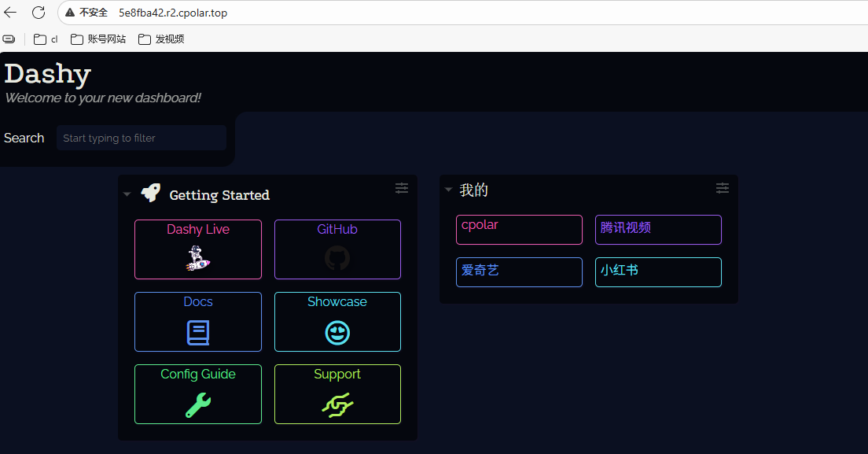The height and width of the screenshot is (454, 868).
Task: Click the Showcase smiley face icon
Action: tap(337, 333)
